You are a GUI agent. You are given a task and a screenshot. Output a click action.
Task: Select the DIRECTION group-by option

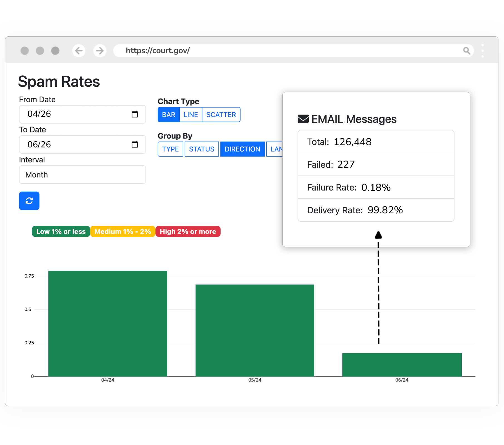[242, 149]
